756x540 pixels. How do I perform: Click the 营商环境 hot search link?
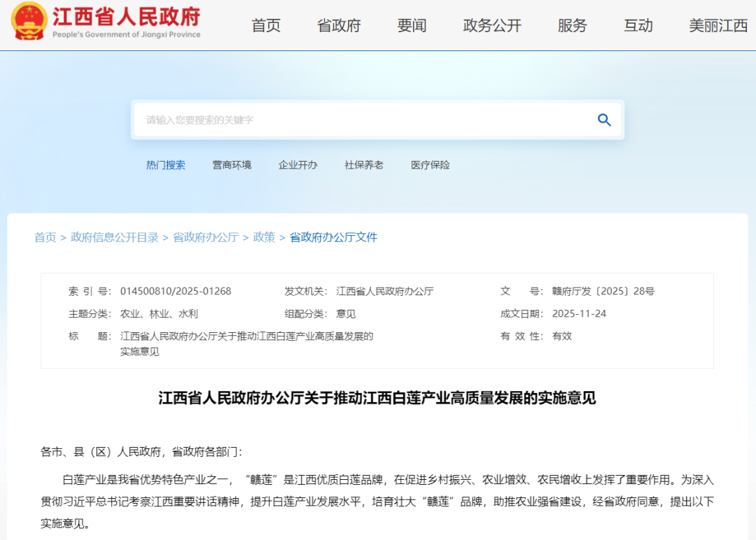(x=232, y=165)
